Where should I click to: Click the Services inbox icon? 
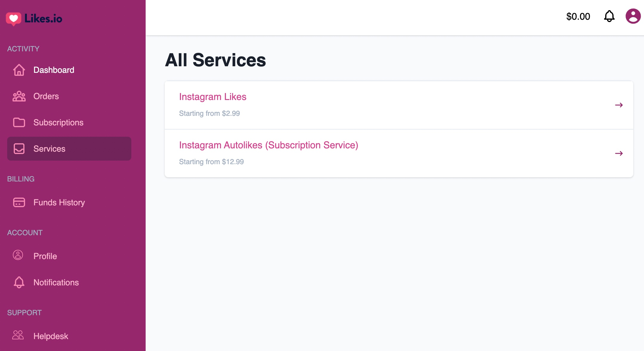point(19,149)
